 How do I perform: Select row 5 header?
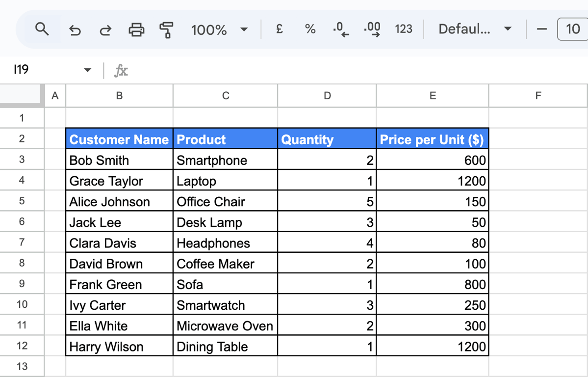(x=22, y=200)
